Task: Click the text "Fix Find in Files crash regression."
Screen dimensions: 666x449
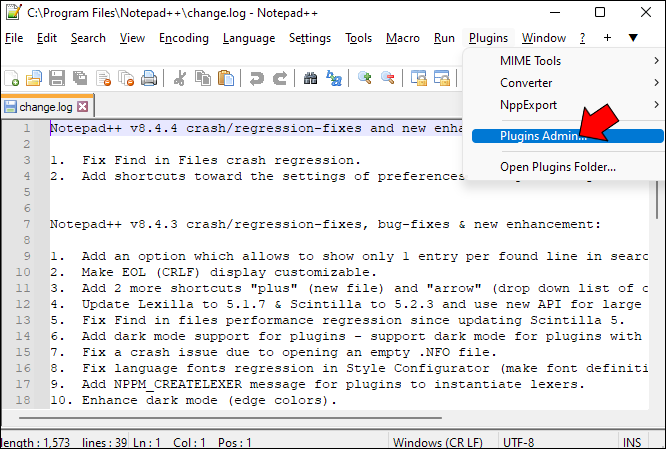Action: coord(221,160)
